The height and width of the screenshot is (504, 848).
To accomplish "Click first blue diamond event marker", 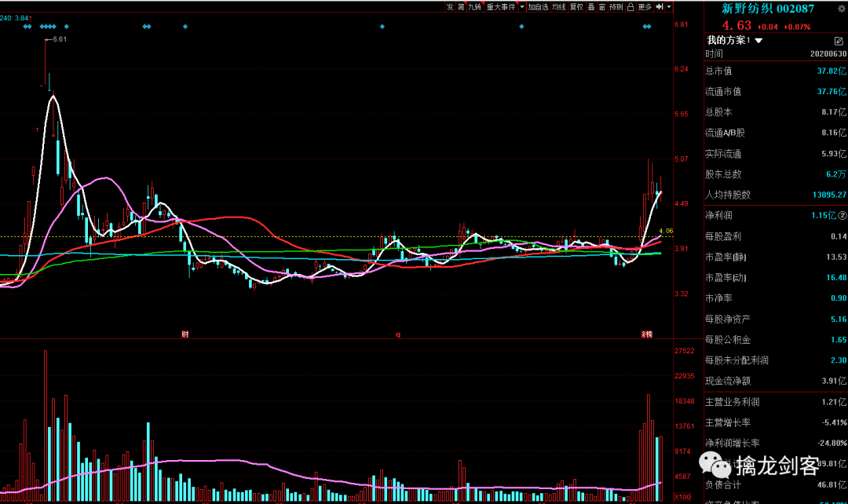I will click(x=26, y=27).
